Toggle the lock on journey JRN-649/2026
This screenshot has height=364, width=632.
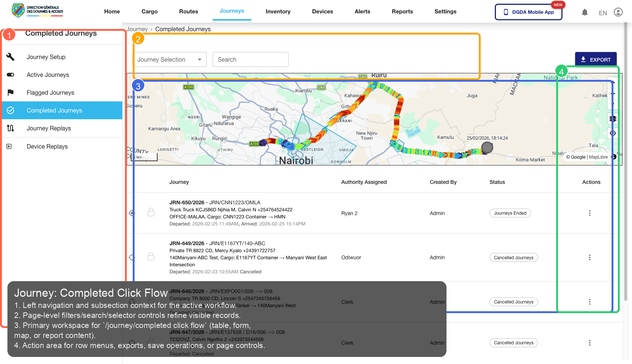tap(151, 257)
